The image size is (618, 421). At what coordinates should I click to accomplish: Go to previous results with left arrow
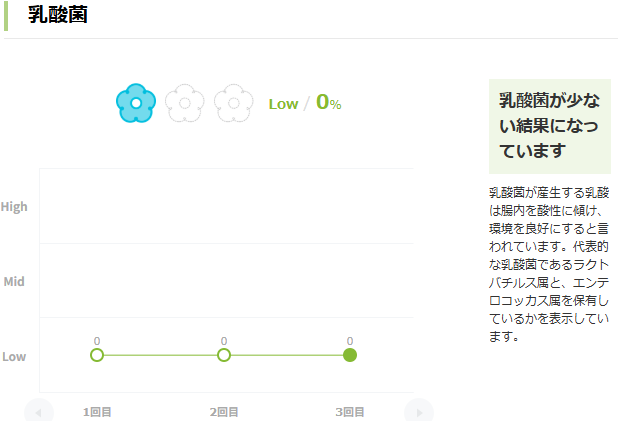(39, 411)
